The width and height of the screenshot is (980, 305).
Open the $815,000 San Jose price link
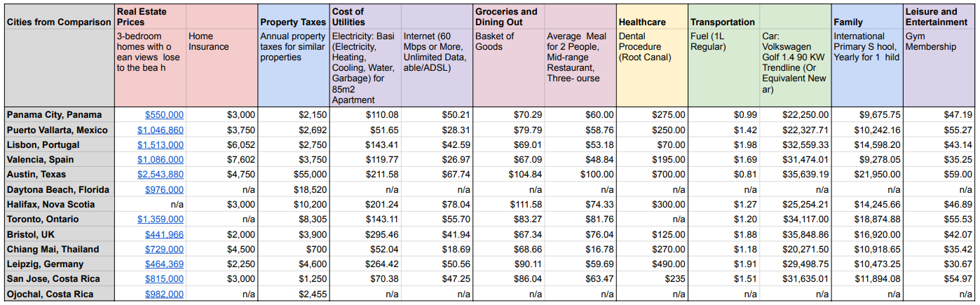tap(165, 279)
